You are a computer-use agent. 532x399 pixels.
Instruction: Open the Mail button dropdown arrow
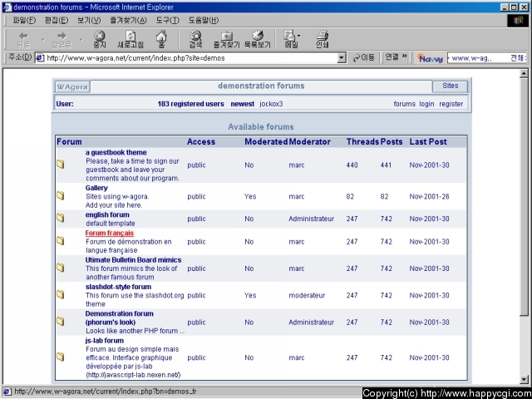[x=298, y=35]
